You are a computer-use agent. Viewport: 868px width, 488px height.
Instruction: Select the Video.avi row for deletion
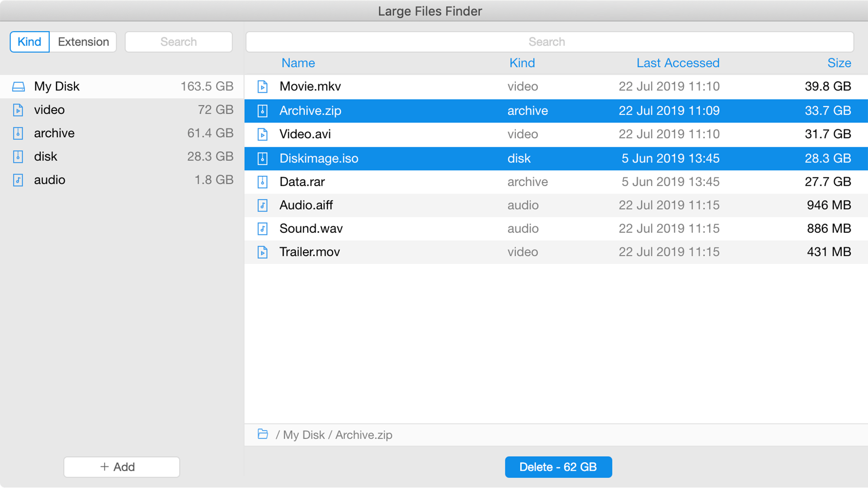(x=407, y=134)
